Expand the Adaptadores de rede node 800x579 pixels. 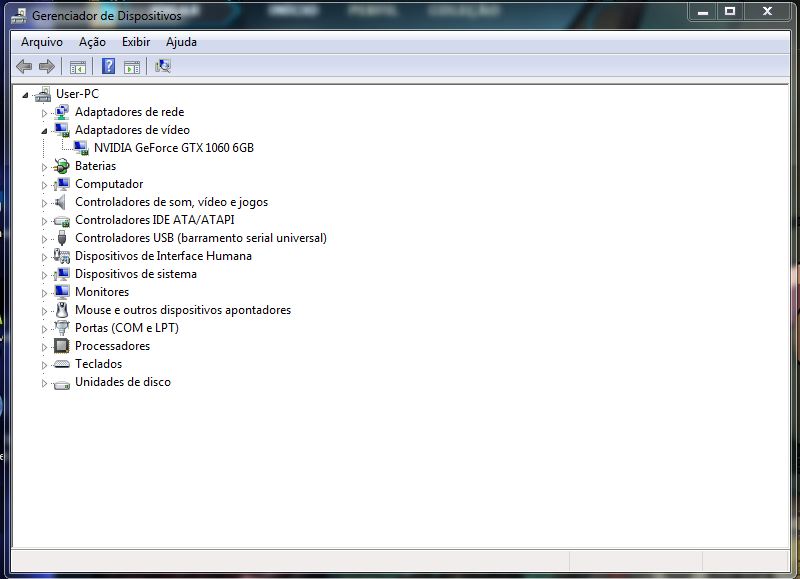pyautogui.click(x=44, y=113)
